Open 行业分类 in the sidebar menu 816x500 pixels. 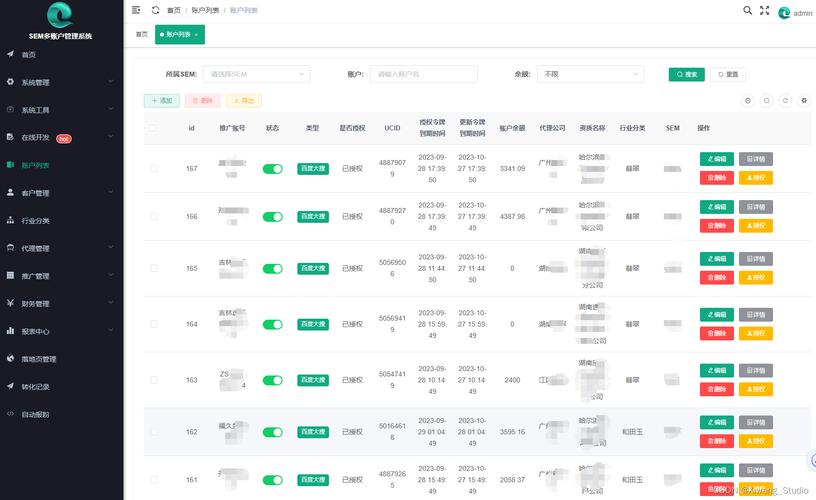pyautogui.click(x=36, y=221)
